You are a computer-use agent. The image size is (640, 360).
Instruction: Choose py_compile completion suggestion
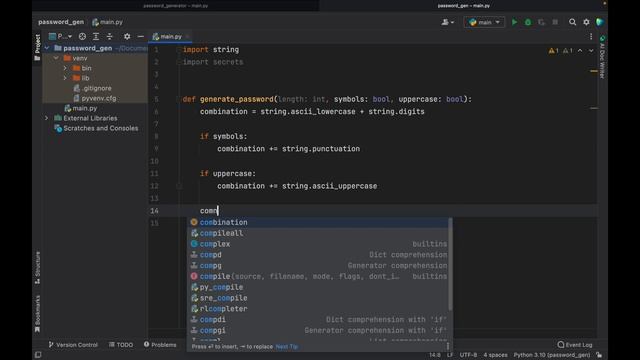pyautogui.click(x=318, y=287)
